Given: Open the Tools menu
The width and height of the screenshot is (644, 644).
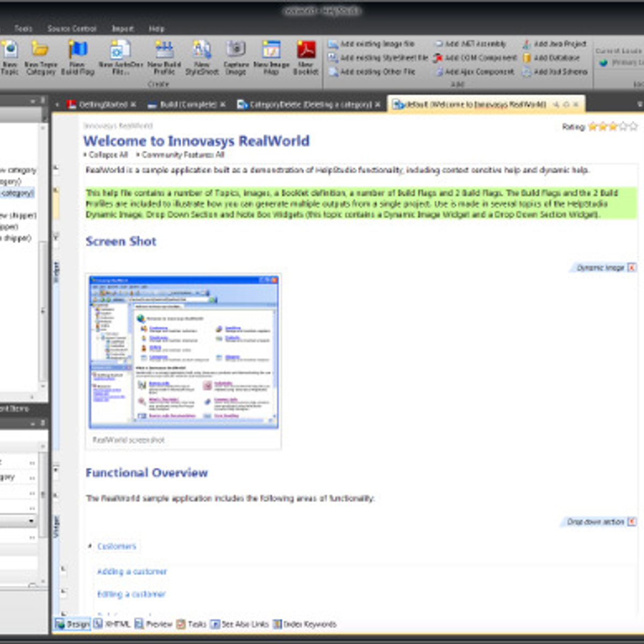Looking at the screenshot, I should tap(23, 28).
